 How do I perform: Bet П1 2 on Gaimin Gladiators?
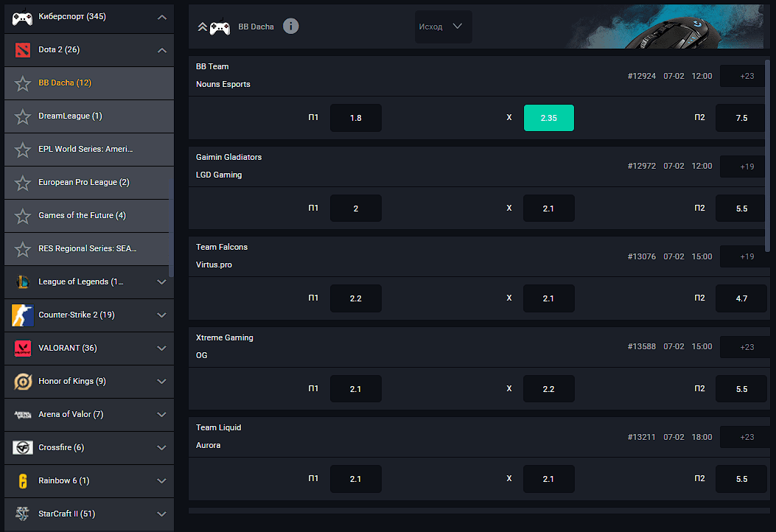pos(355,209)
